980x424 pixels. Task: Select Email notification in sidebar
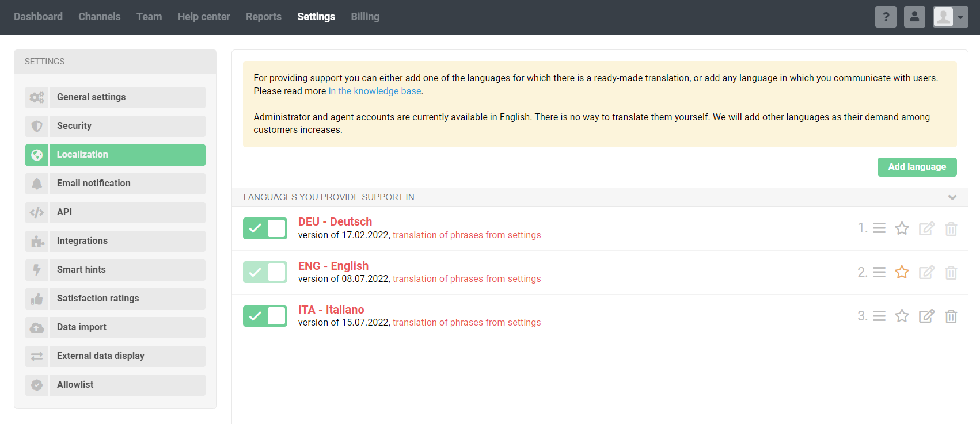point(94,184)
